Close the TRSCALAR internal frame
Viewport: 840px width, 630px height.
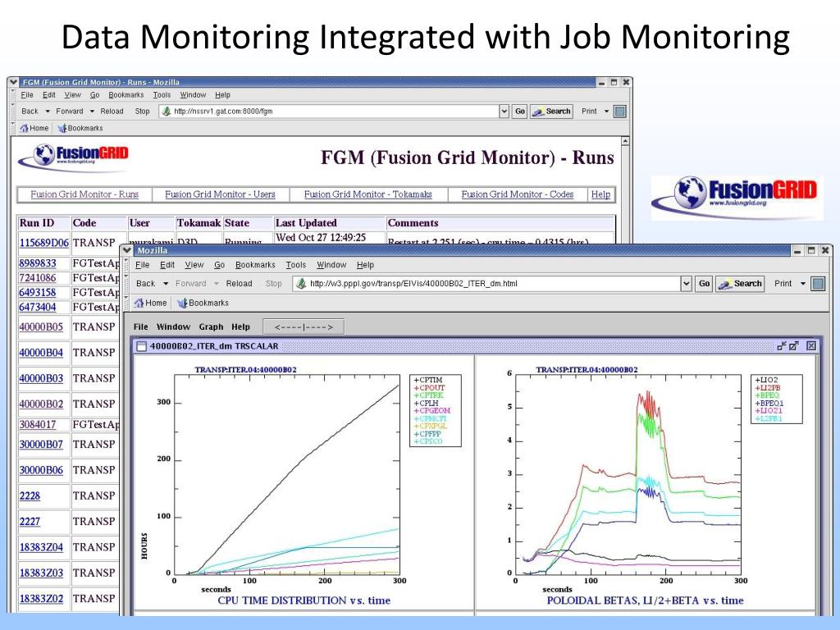point(811,346)
